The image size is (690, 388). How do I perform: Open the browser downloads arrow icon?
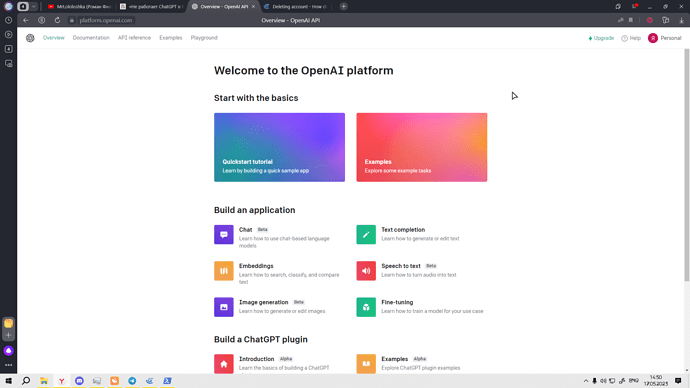click(x=681, y=20)
